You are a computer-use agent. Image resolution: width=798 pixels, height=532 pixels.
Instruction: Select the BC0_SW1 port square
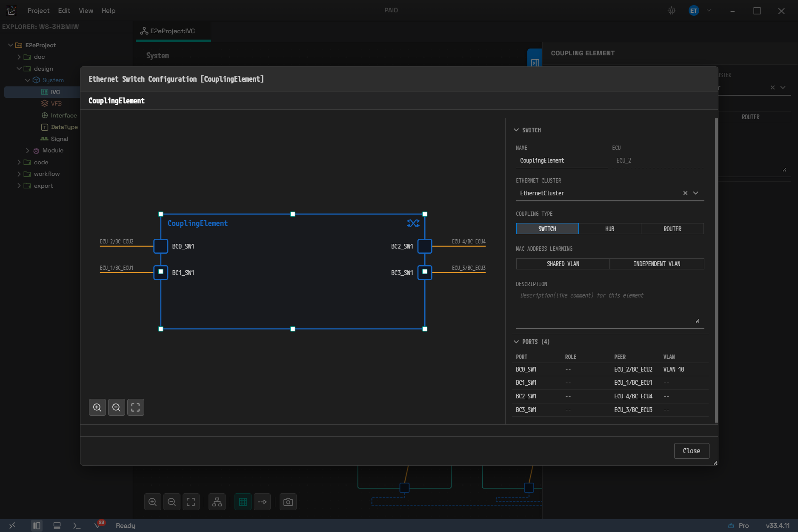[x=160, y=246]
